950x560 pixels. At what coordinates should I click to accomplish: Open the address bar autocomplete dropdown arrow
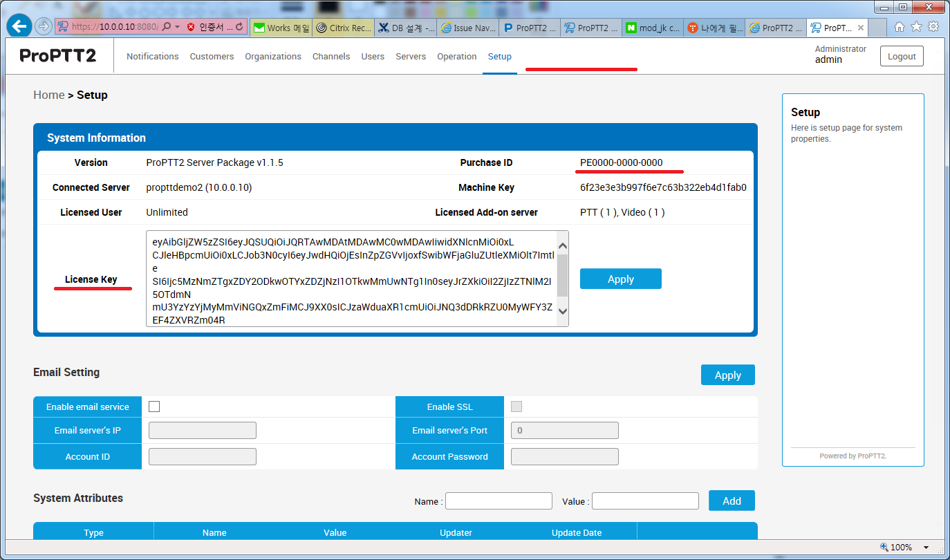178,27
